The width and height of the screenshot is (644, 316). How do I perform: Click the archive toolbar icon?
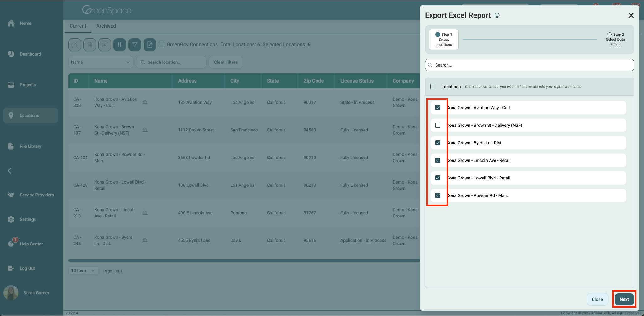105,45
